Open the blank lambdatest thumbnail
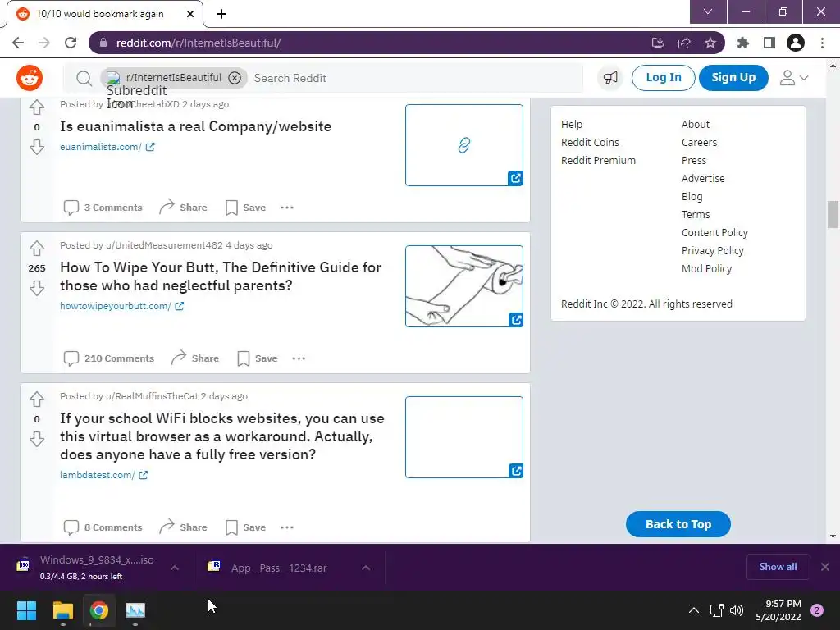This screenshot has width=840, height=630. point(464,437)
